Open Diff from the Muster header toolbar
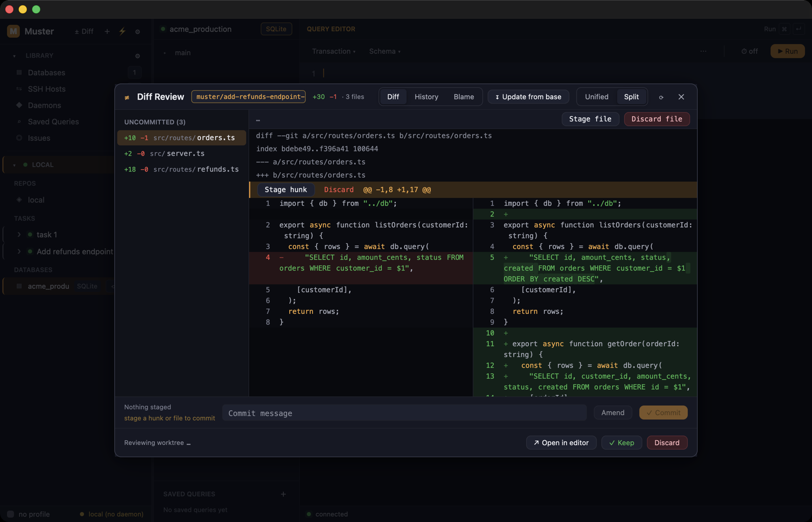The height and width of the screenshot is (522, 812). point(84,31)
